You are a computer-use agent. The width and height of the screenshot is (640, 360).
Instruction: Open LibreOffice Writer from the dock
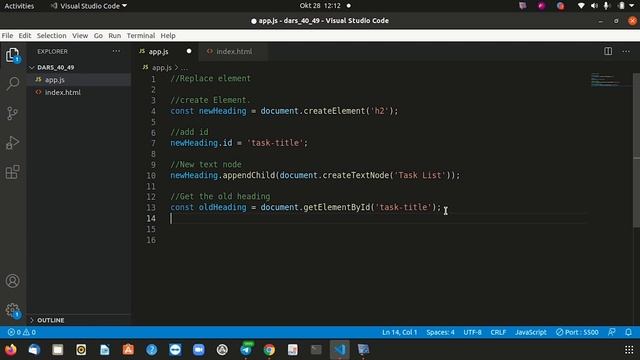tap(104, 350)
